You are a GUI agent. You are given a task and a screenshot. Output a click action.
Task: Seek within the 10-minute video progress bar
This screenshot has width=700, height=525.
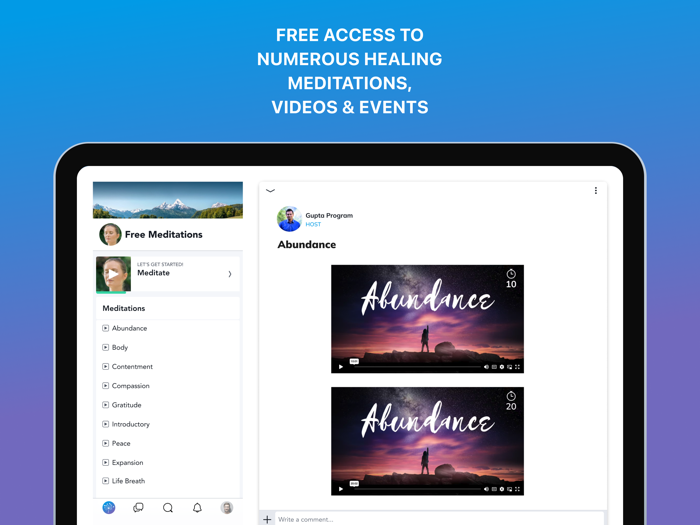pyautogui.click(x=415, y=367)
